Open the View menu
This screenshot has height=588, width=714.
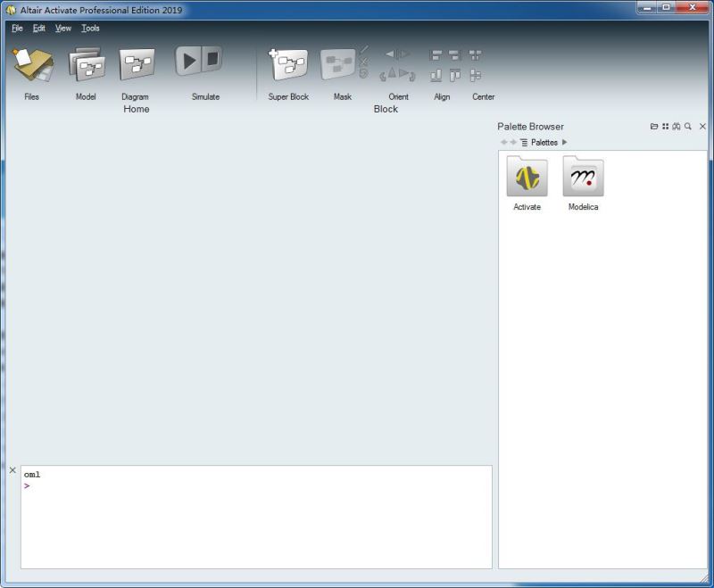pos(62,29)
